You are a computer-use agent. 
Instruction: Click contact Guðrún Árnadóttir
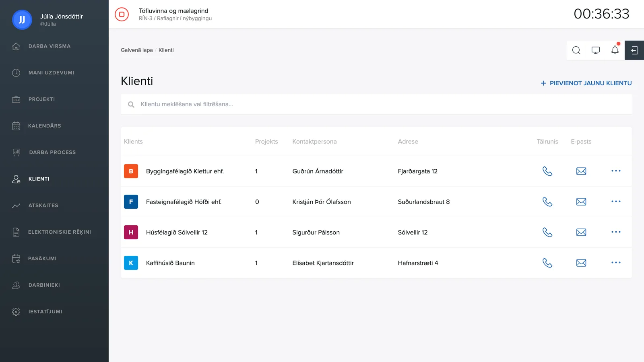pos(318,171)
